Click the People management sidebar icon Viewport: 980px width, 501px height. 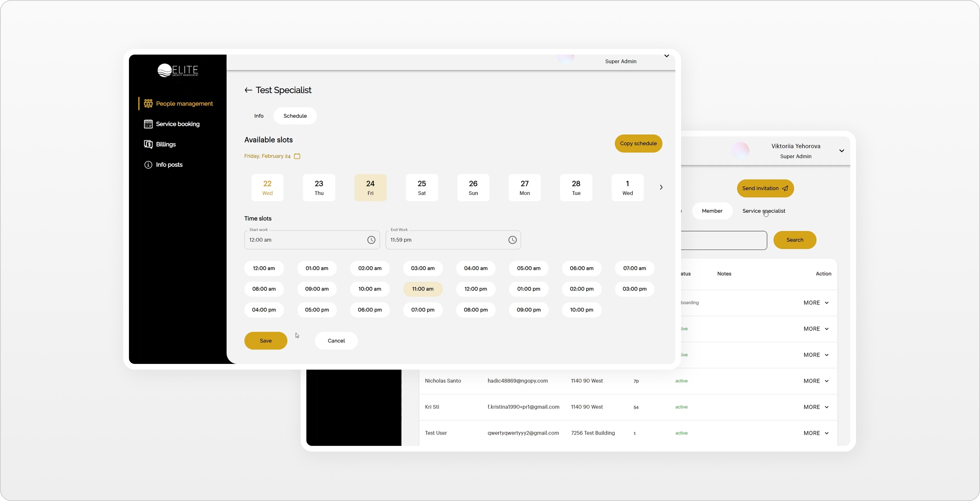(x=148, y=103)
